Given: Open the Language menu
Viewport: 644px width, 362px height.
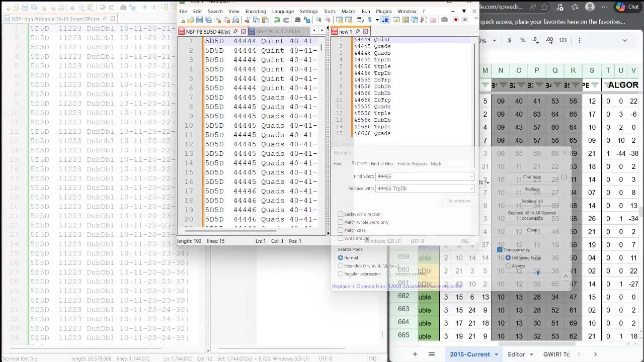Looking at the screenshot, I should 283,11.
